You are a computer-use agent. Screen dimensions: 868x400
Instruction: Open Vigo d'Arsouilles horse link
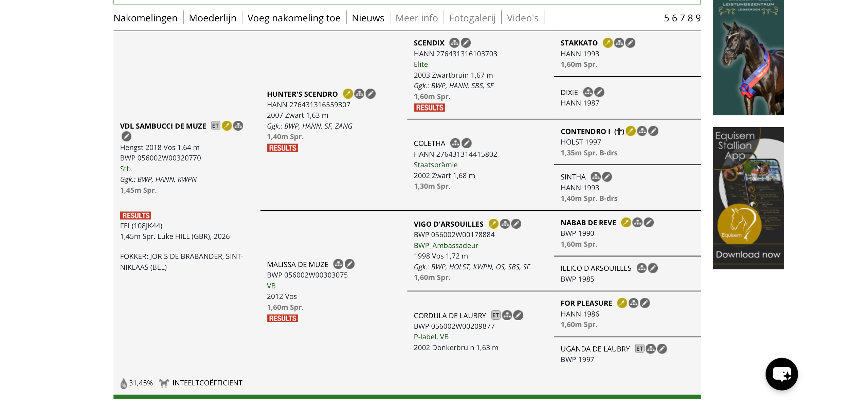pos(449,224)
